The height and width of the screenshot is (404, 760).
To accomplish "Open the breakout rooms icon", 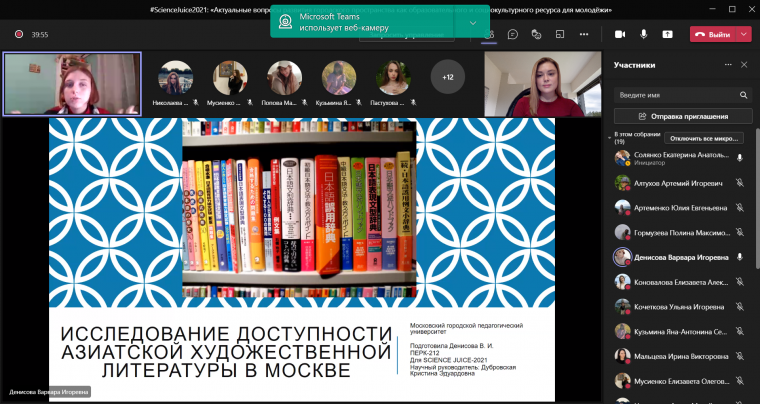I will coord(558,34).
